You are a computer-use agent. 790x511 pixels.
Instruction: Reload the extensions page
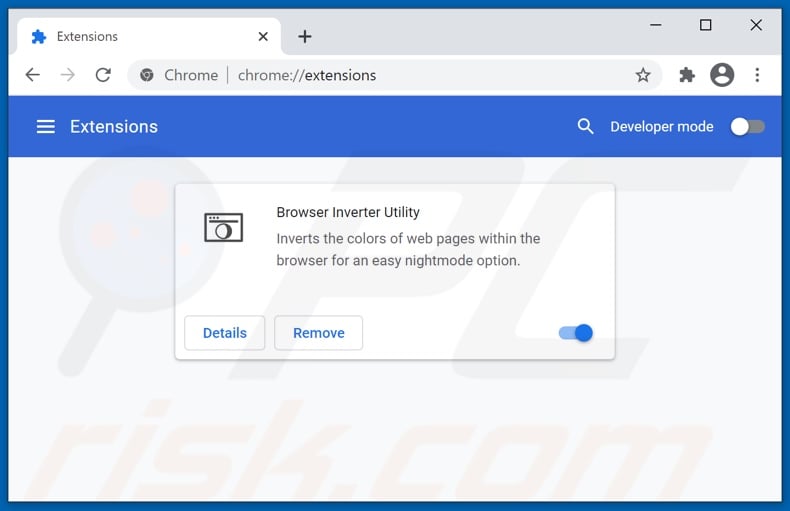[103, 75]
